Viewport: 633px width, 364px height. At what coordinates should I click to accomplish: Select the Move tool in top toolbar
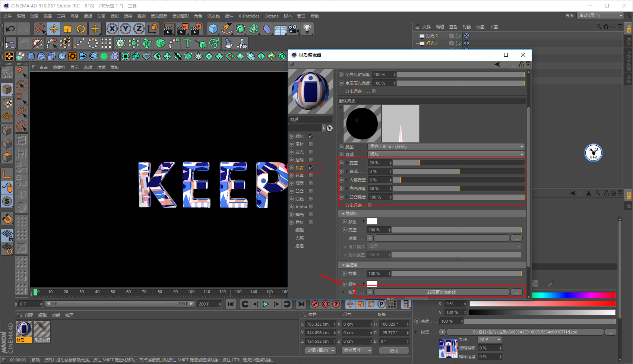coord(54,29)
